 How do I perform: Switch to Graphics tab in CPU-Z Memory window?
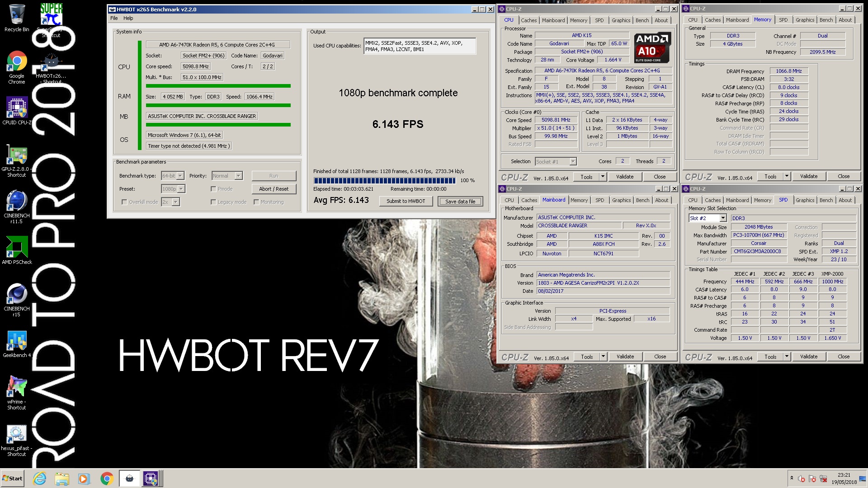tap(805, 20)
